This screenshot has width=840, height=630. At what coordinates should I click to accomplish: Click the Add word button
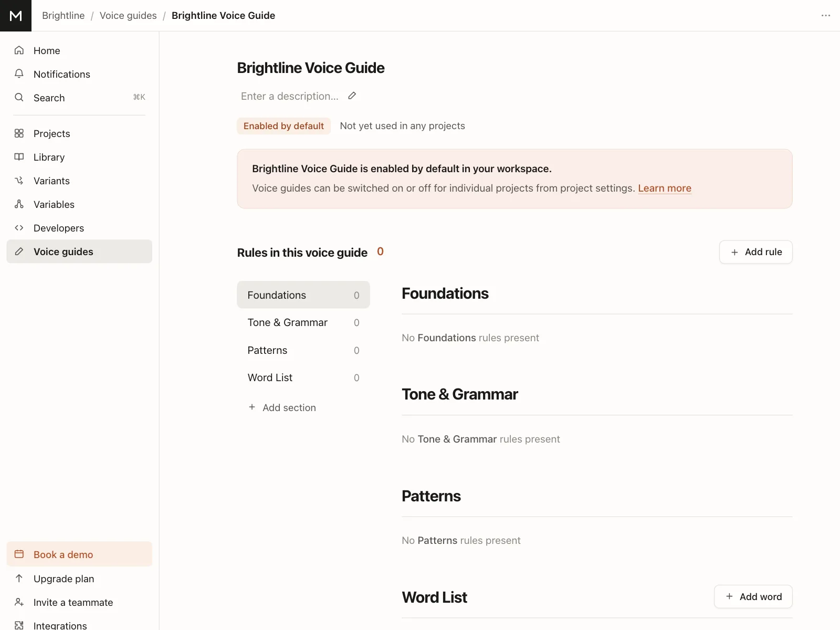click(753, 596)
